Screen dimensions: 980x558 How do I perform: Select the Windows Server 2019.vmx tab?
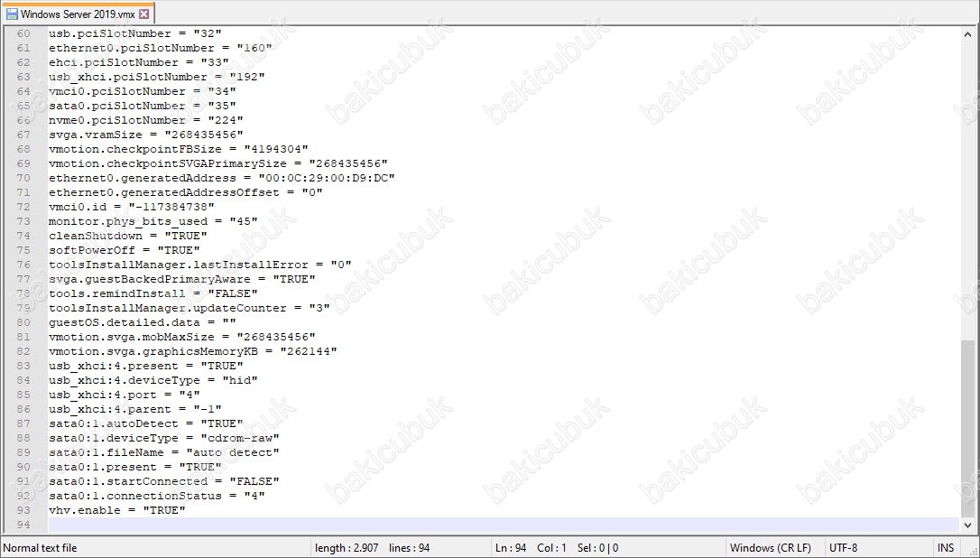click(78, 14)
